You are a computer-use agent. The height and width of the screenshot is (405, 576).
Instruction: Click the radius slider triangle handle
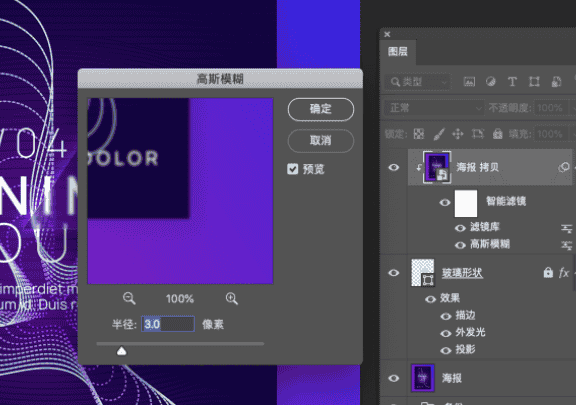coord(122,351)
